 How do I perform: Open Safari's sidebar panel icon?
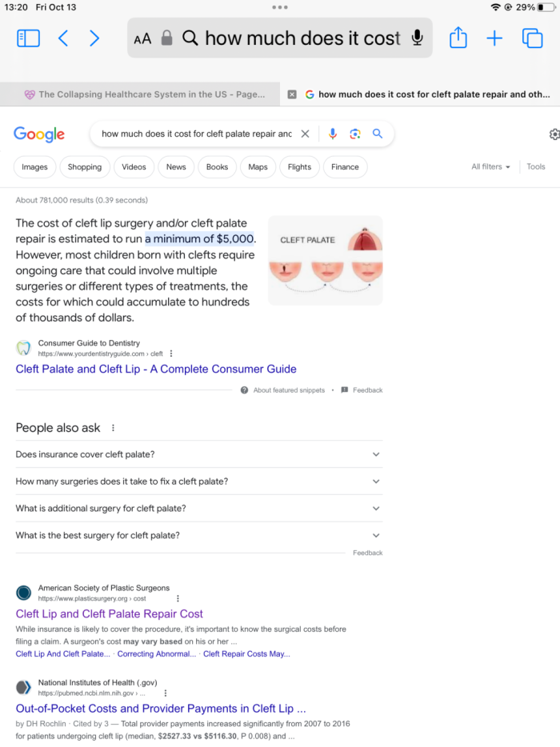click(28, 38)
